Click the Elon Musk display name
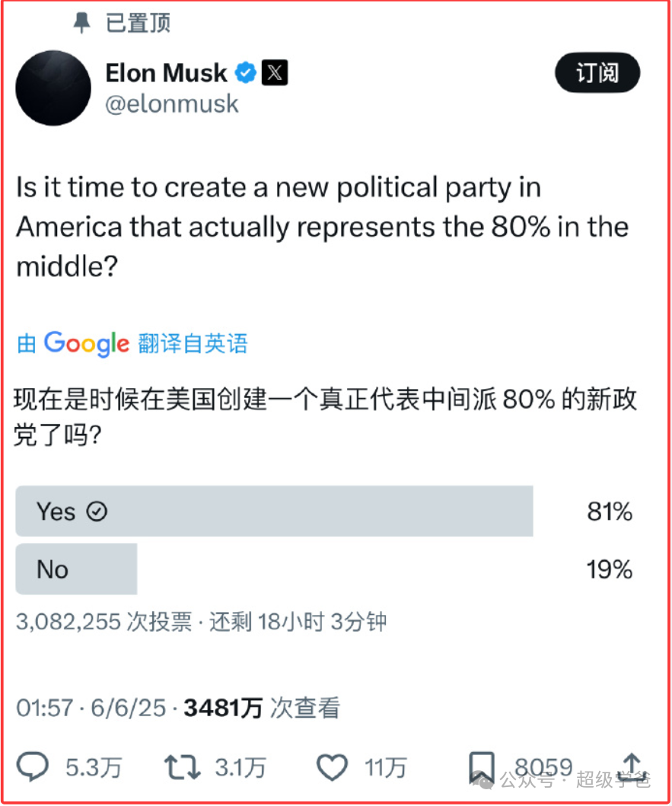This screenshot has width=672, height=806. point(166,73)
